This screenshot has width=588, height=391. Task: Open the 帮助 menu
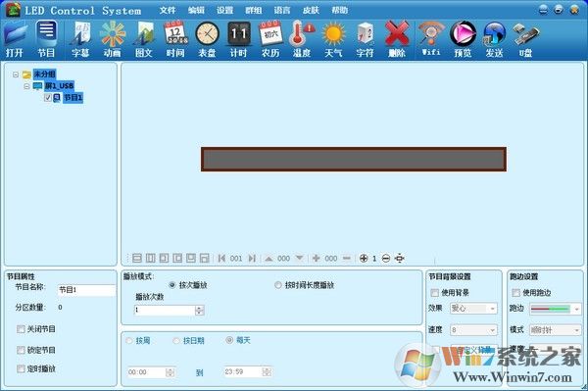340,10
